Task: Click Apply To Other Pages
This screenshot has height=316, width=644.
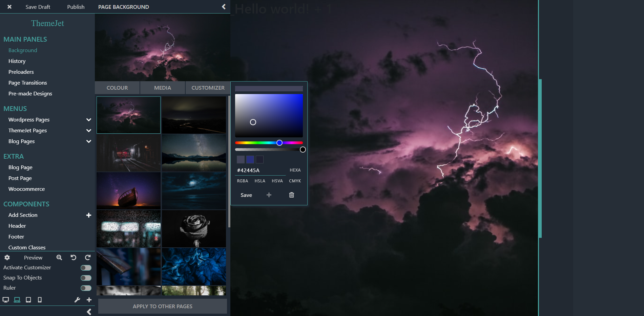Action: [162, 306]
